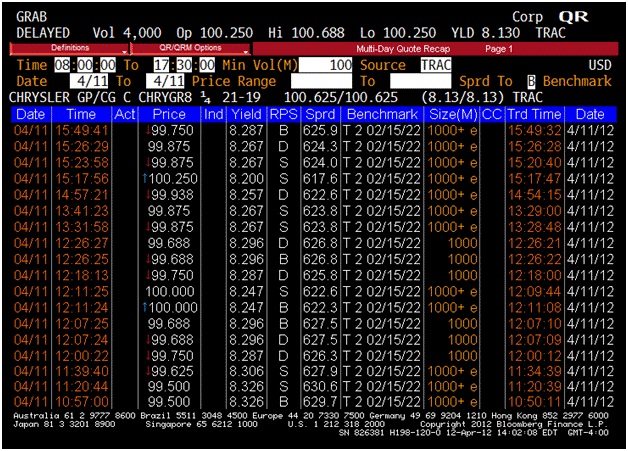Click the spread value 617.6
The height and width of the screenshot is (451, 628).
[x=320, y=179]
